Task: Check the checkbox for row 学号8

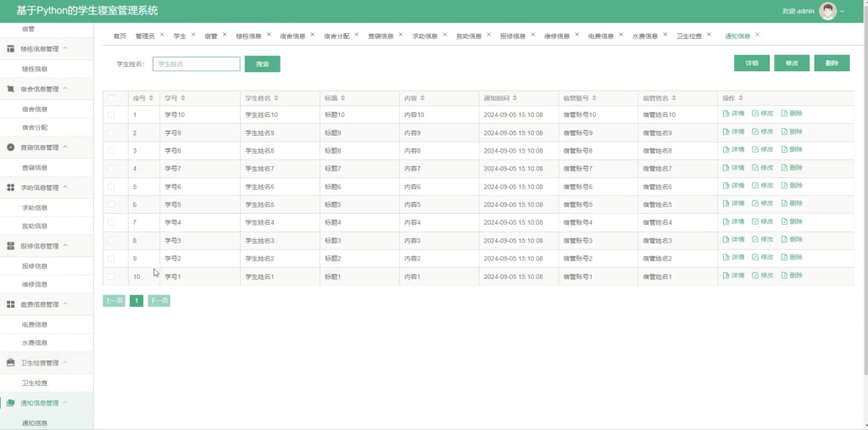Action: 111,150
